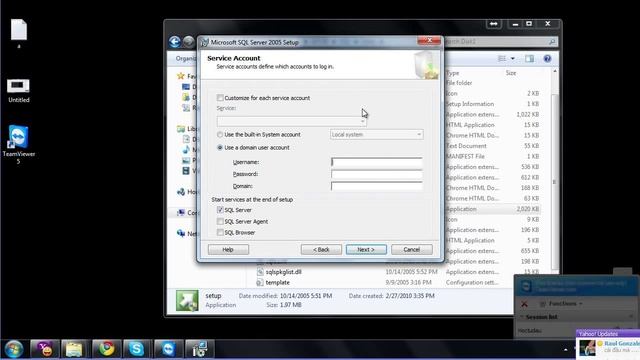Open the setup installer taskbar icon
This screenshot has width=640, height=360.
pyautogui.click(x=200, y=349)
